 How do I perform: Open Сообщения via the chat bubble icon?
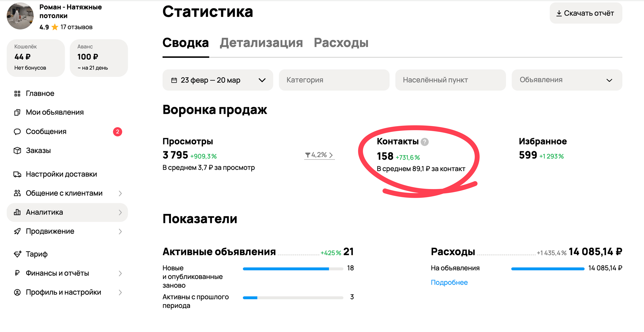17,131
